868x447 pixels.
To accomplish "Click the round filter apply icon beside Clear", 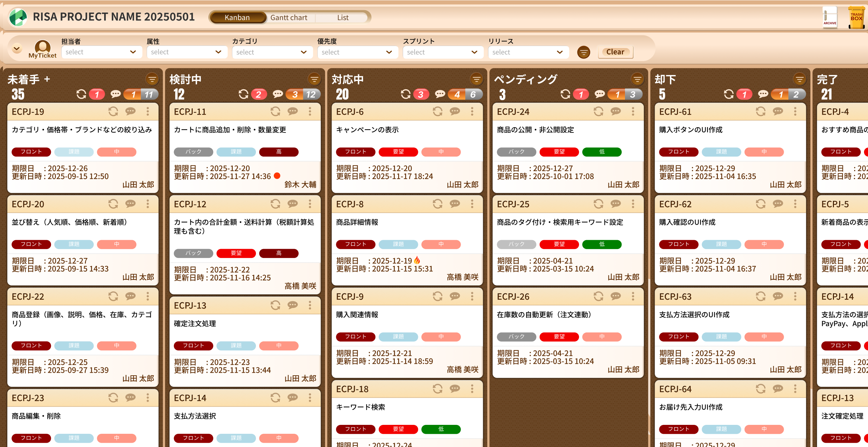I will (584, 52).
